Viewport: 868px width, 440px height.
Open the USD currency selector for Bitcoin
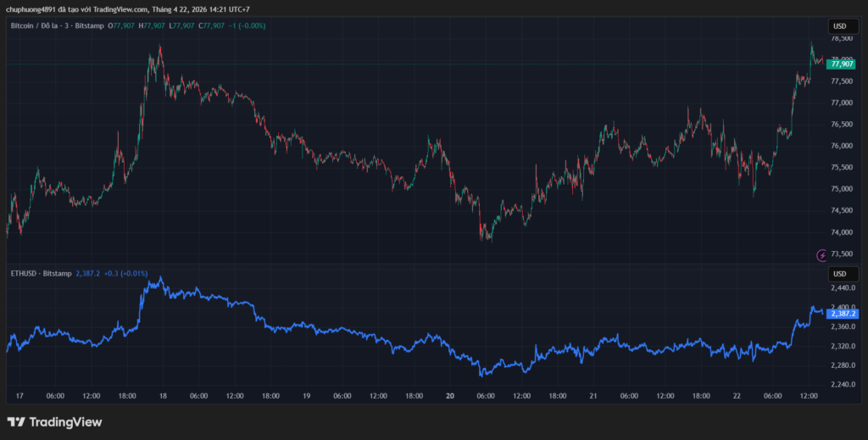tap(839, 26)
